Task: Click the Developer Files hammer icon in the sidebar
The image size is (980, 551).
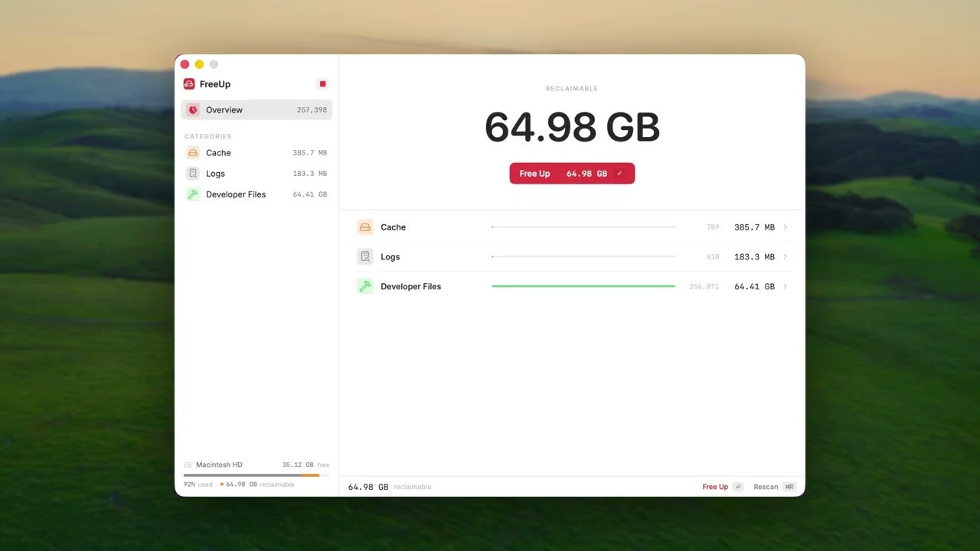Action: tap(192, 194)
